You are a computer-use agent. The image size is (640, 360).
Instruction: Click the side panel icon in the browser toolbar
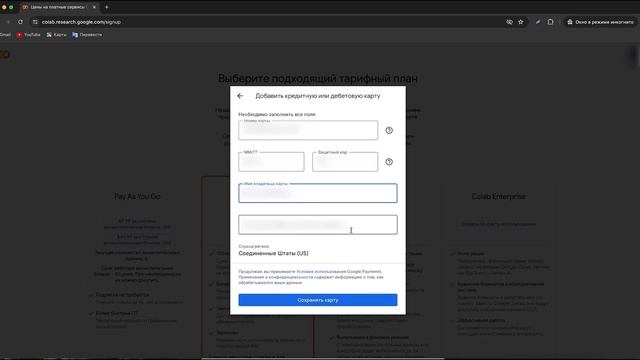(x=550, y=22)
